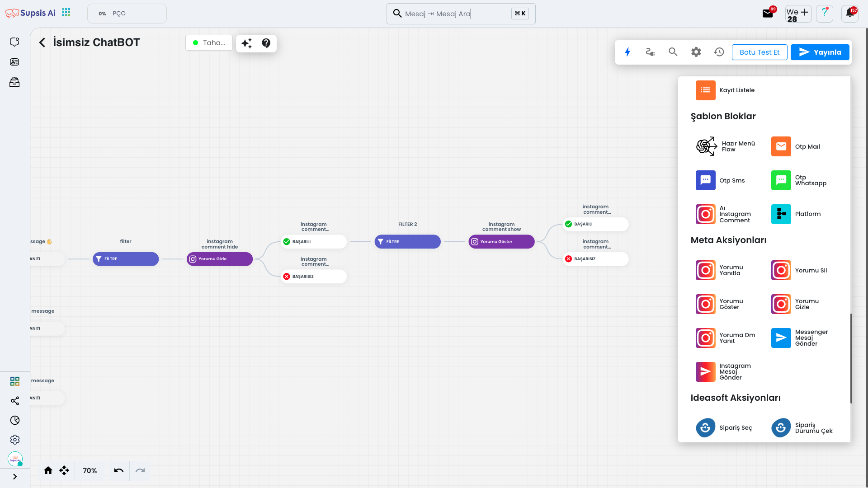Open the We 28 calendar add button

point(798,14)
